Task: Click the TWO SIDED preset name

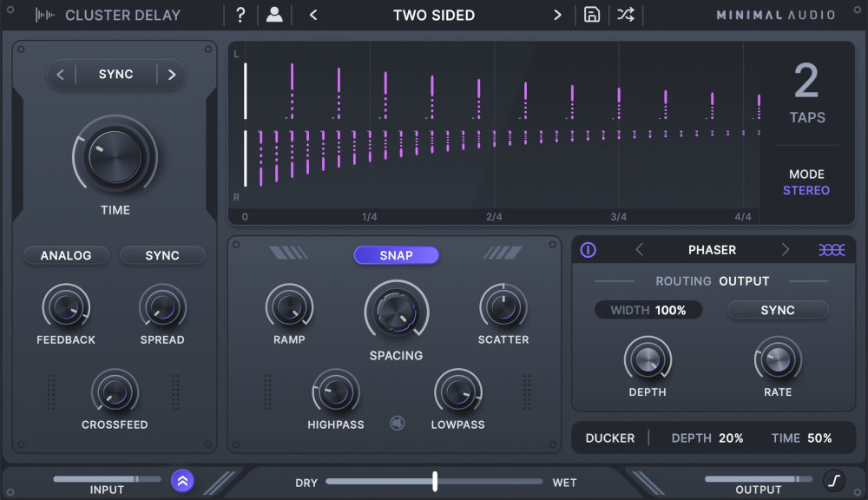Action: pyautogui.click(x=434, y=15)
